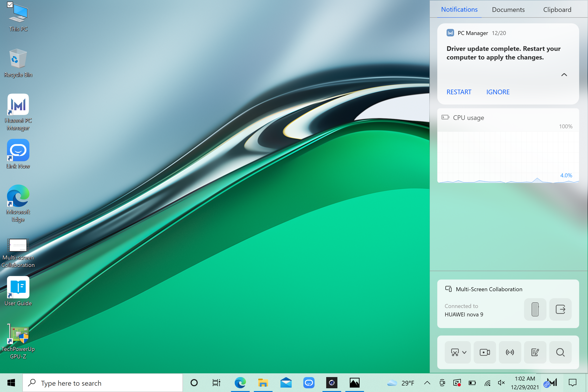Open the notepad edit icon in quick tools
Screen dimensions: 588x392
535,352
